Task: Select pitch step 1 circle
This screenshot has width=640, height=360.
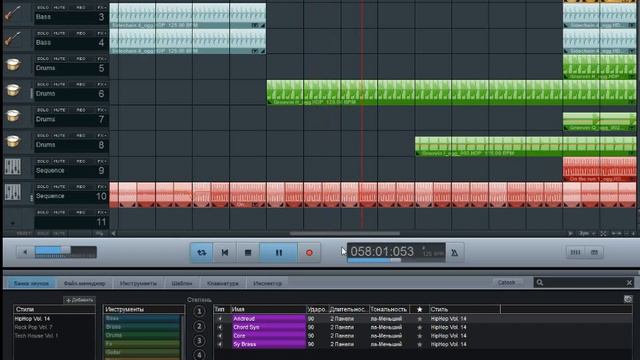Action: click(x=199, y=312)
